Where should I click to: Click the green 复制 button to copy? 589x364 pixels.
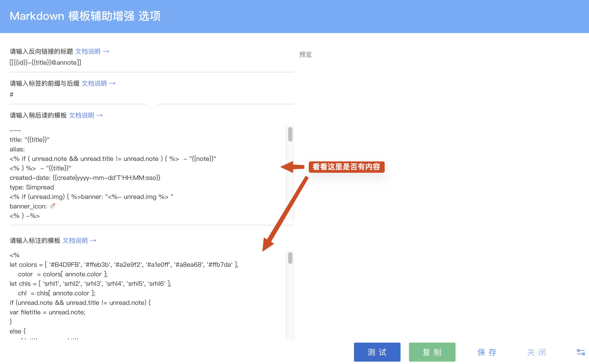(432, 352)
